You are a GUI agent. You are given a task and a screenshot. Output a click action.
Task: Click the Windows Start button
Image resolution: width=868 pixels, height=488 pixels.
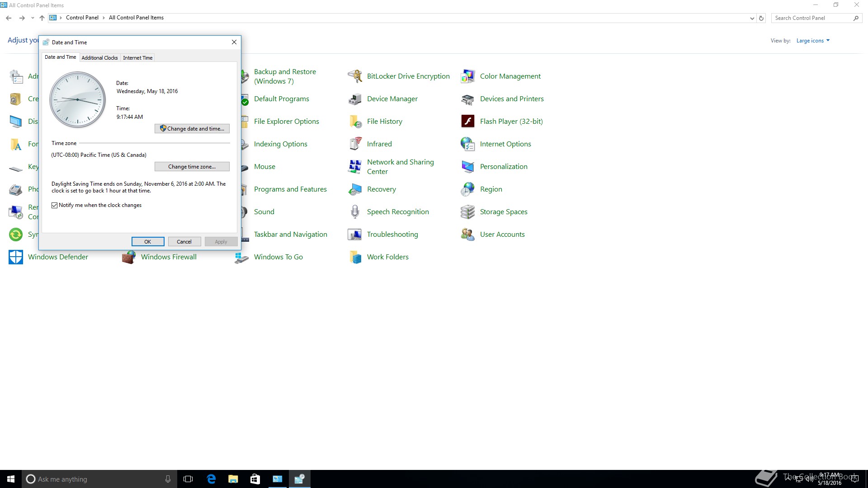11,479
